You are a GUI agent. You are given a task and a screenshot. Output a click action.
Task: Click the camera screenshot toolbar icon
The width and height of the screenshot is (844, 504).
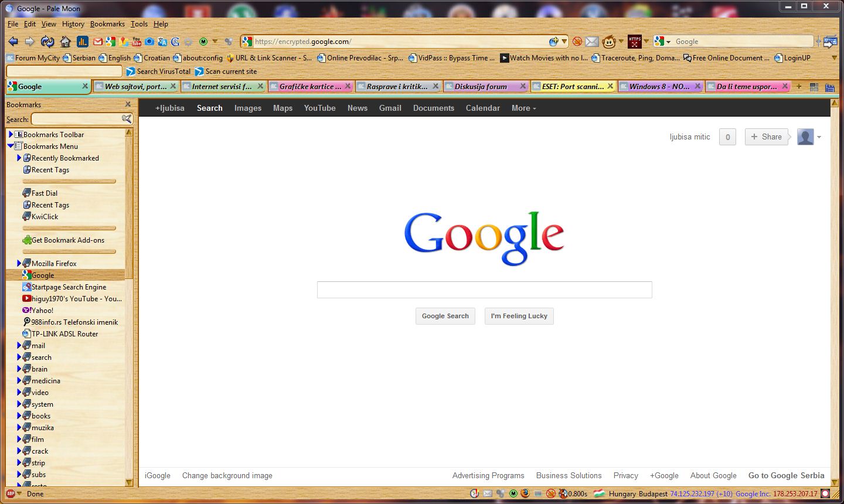(149, 42)
